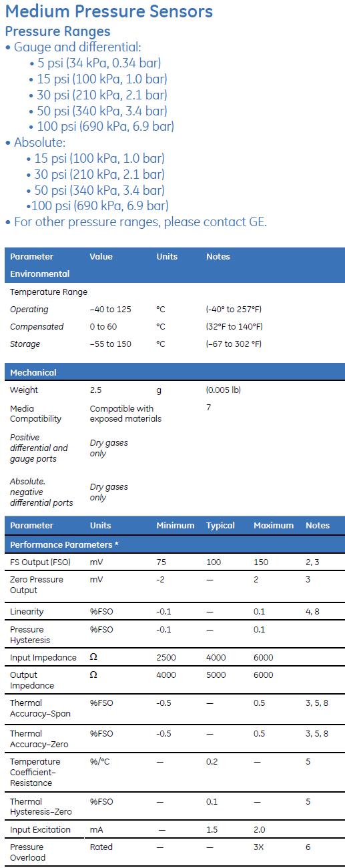Click the 'Medium Pressure Sensors' title
The width and height of the screenshot is (345, 868).
tap(109, 11)
